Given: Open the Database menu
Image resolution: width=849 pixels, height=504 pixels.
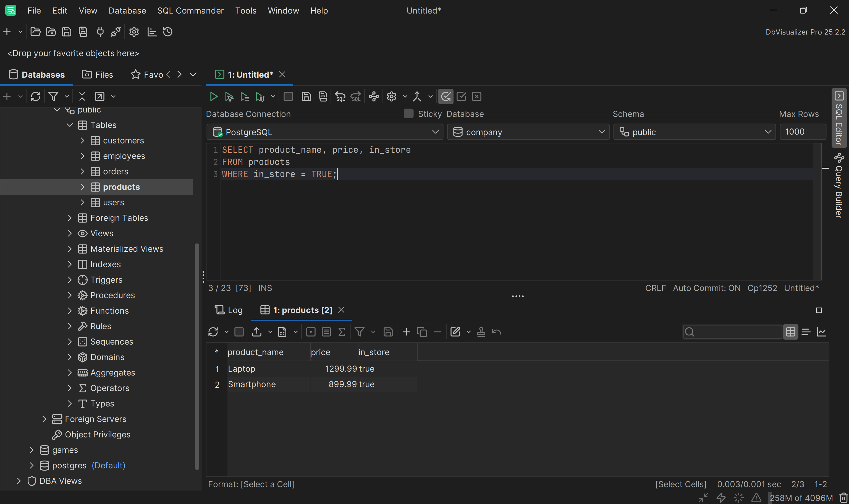Looking at the screenshot, I should (x=127, y=11).
